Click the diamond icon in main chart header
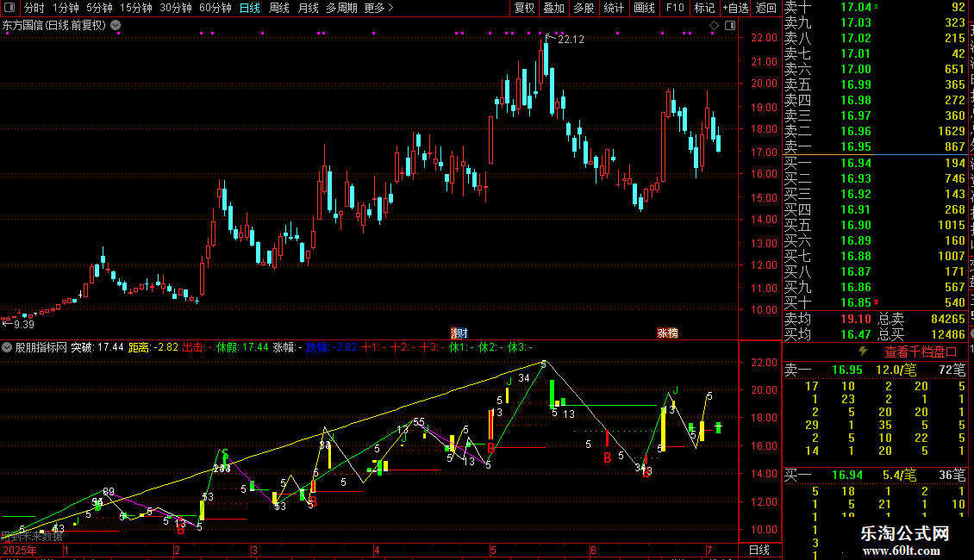The width and height of the screenshot is (974, 560). 714,26
